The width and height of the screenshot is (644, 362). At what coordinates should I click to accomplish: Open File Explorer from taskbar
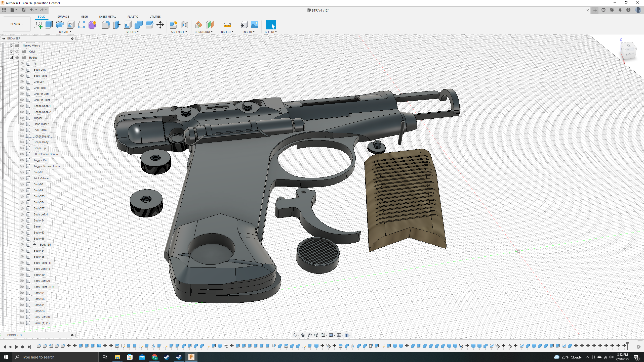click(x=117, y=357)
